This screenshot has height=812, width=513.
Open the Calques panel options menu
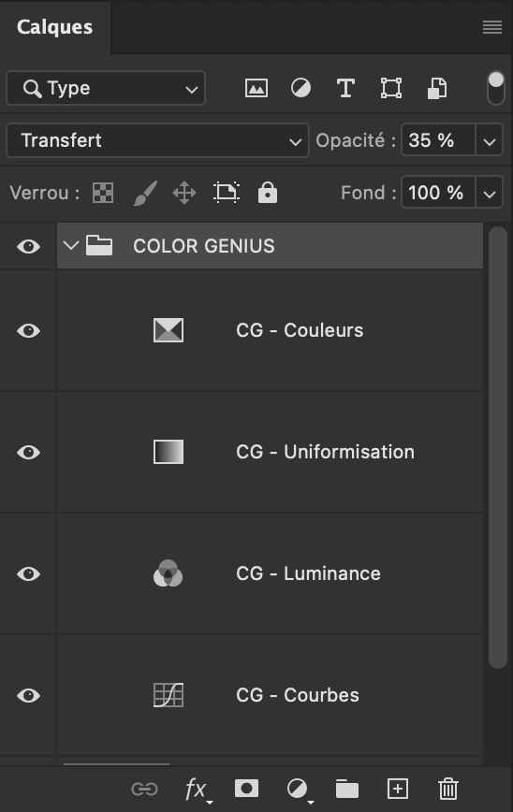[492, 27]
